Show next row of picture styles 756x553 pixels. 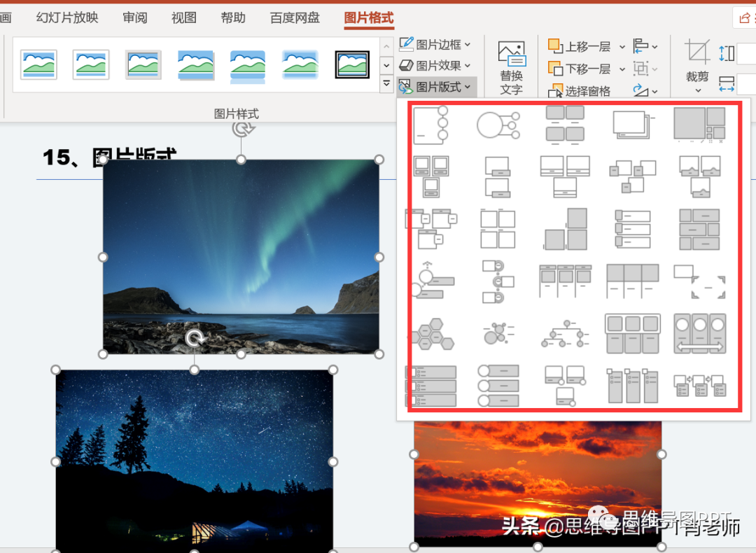point(386,65)
